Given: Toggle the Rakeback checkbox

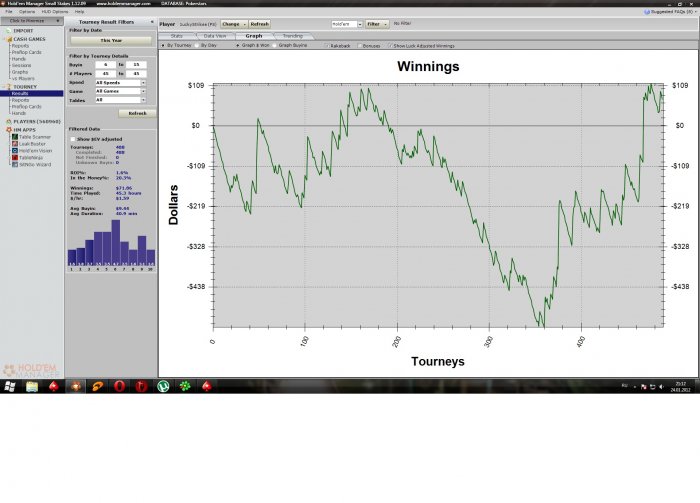Looking at the screenshot, I should click(327, 46).
